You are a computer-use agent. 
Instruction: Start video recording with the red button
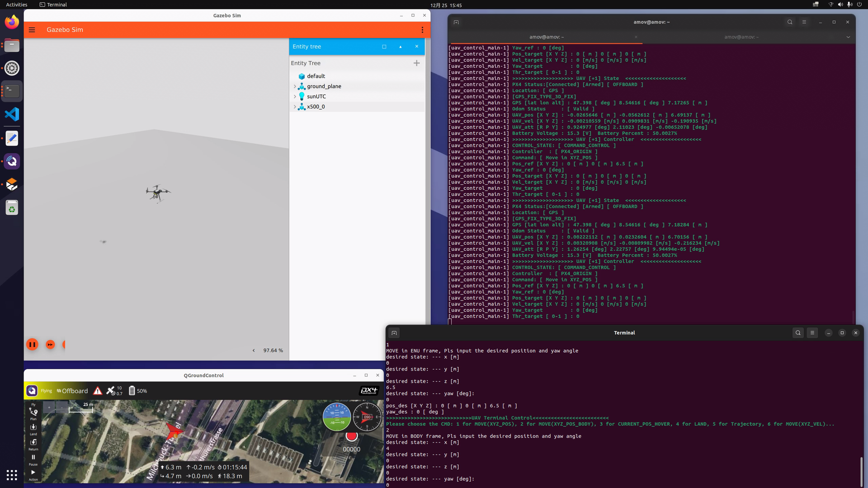(x=352, y=436)
